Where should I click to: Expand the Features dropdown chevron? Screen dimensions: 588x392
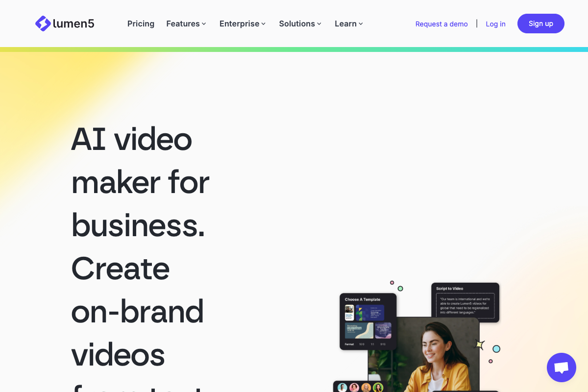tap(204, 24)
